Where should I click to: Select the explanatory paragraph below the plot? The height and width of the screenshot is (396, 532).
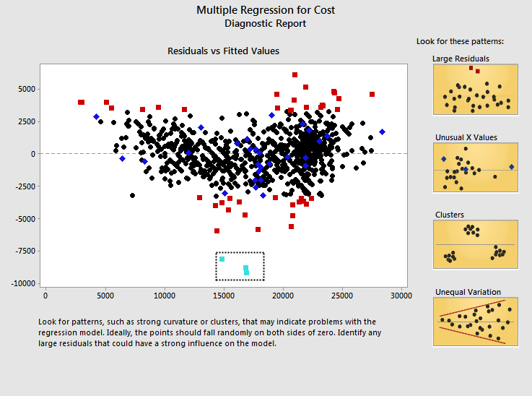point(208,332)
